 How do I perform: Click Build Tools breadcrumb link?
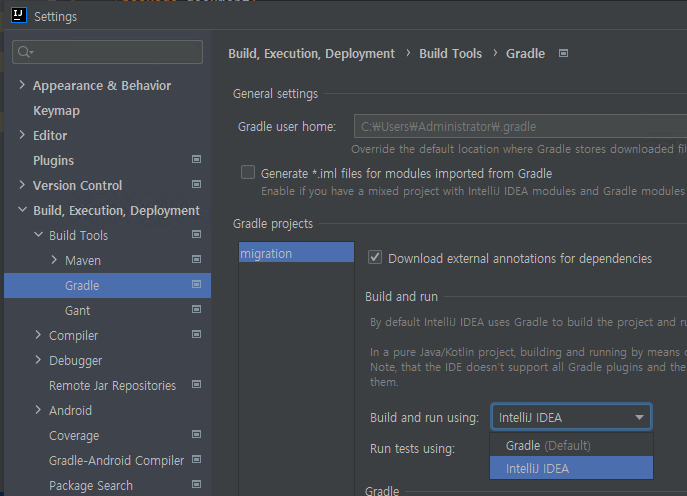[x=450, y=53]
